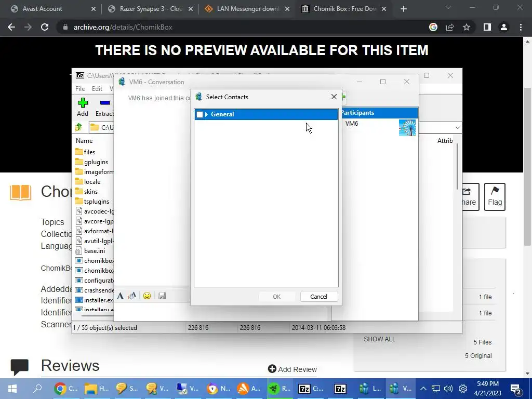Click the Chrome back arrow
Image resolution: width=532 pixels, height=399 pixels.
click(x=11, y=27)
